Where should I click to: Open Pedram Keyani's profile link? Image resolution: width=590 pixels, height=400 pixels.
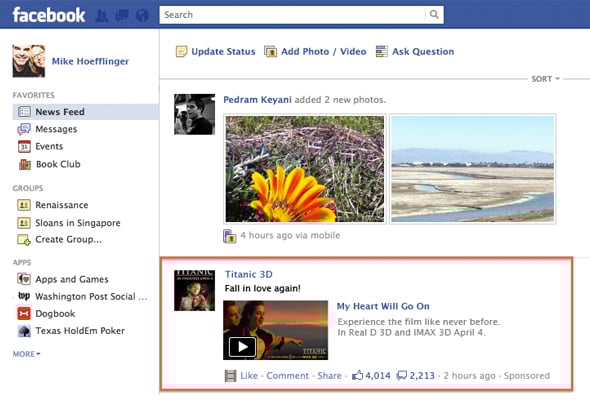click(257, 100)
